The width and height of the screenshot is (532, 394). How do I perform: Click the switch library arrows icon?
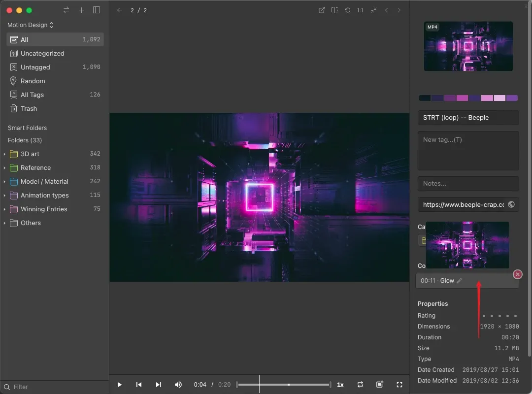66,10
